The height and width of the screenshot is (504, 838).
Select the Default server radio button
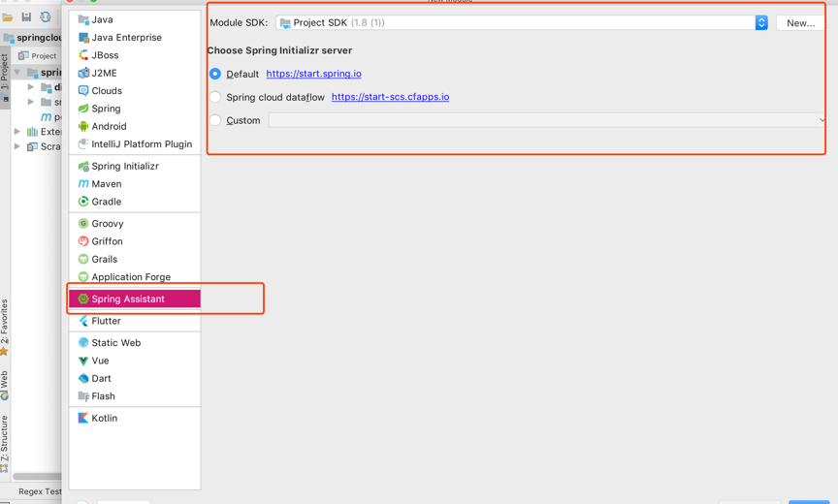215,74
